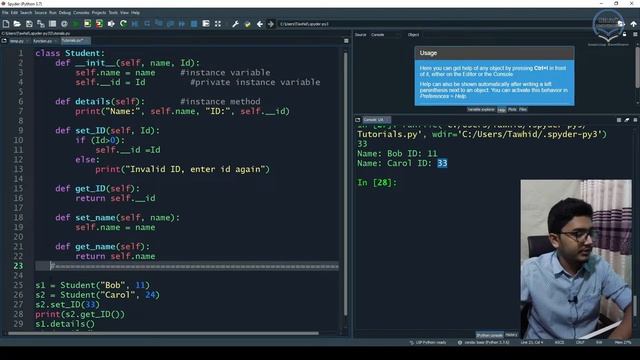Open the console pane options menu icon
The height and width of the screenshot is (360, 640).
point(635,120)
